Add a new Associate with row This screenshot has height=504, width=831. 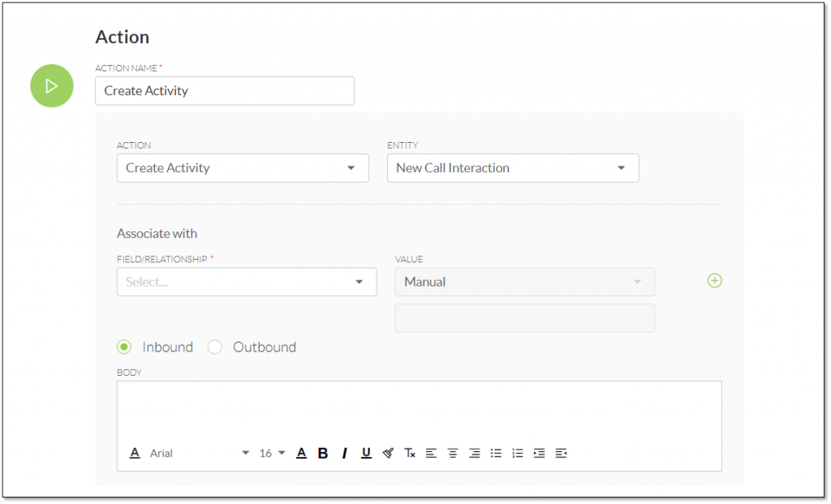click(715, 280)
